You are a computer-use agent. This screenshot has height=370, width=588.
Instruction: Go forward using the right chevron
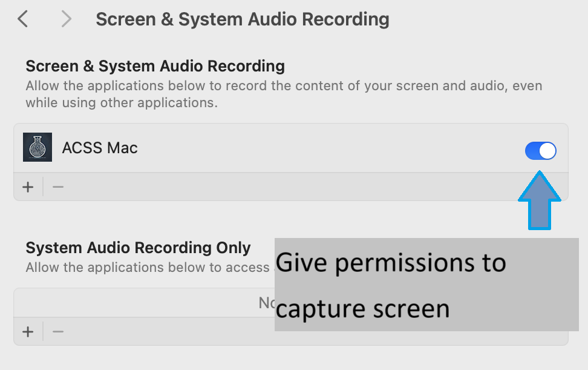[x=66, y=19]
